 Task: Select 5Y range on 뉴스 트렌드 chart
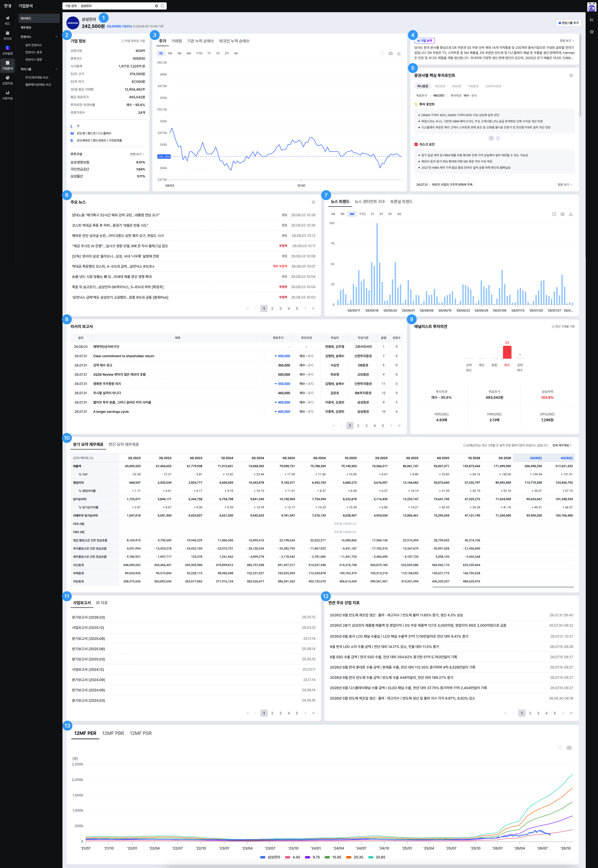coord(390,214)
